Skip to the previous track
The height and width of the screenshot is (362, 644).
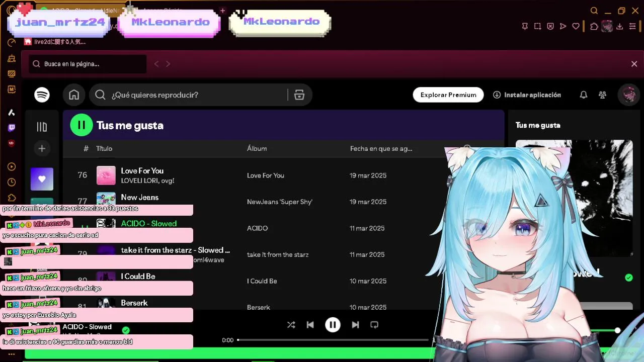coord(310,325)
